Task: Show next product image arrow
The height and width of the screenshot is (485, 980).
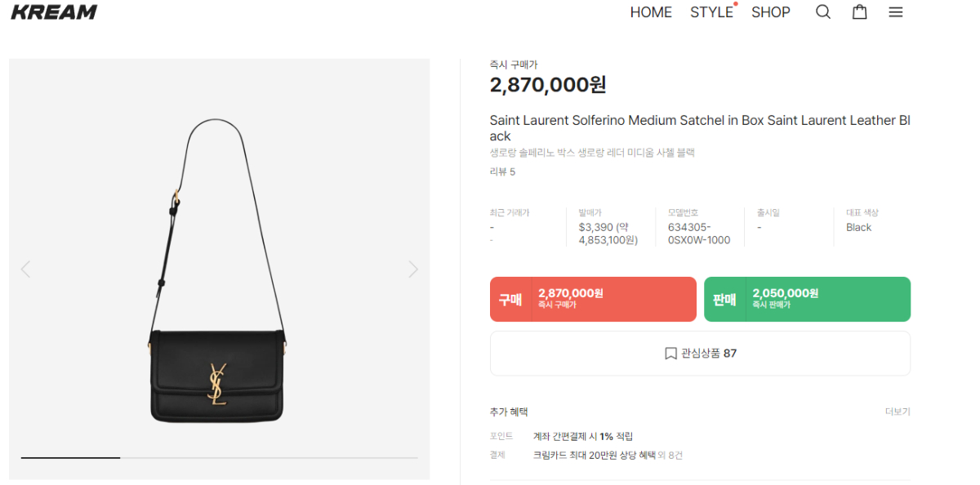Action: (413, 269)
